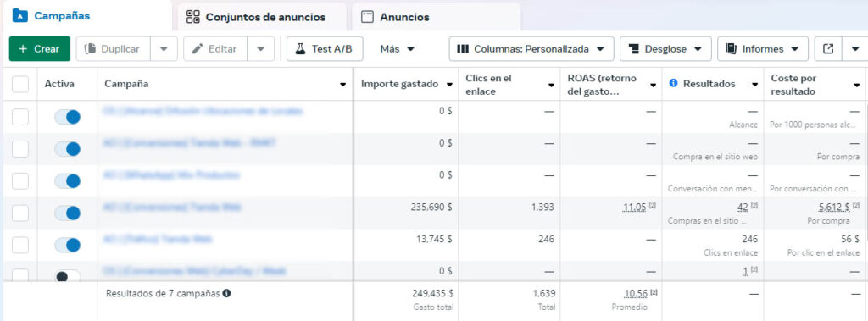Open the Más menu
868x321 pixels.
click(398, 49)
